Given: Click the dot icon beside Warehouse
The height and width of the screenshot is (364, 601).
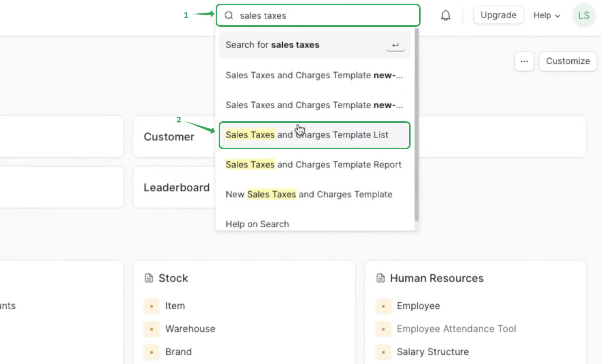Looking at the screenshot, I should coord(151,329).
